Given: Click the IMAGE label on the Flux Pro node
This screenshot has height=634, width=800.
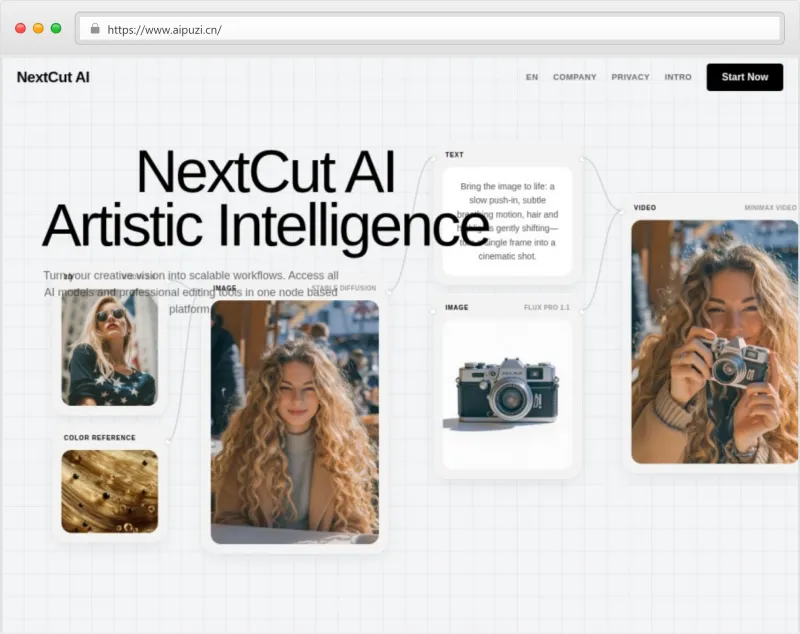Looking at the screenshot, I should (455, 307).
